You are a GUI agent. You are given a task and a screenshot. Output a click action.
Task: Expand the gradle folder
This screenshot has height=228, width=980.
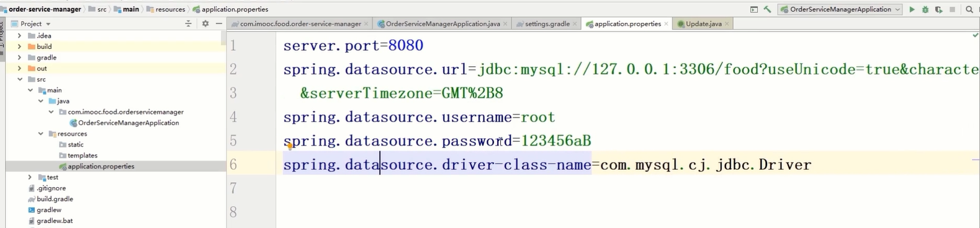pyautogui.click(x=19, y=58)
